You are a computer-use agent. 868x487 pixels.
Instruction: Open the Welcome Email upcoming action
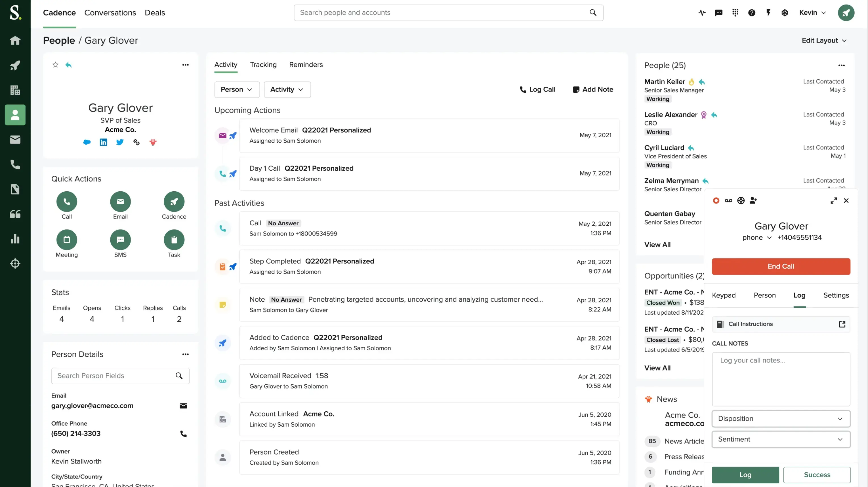(429, 135)
